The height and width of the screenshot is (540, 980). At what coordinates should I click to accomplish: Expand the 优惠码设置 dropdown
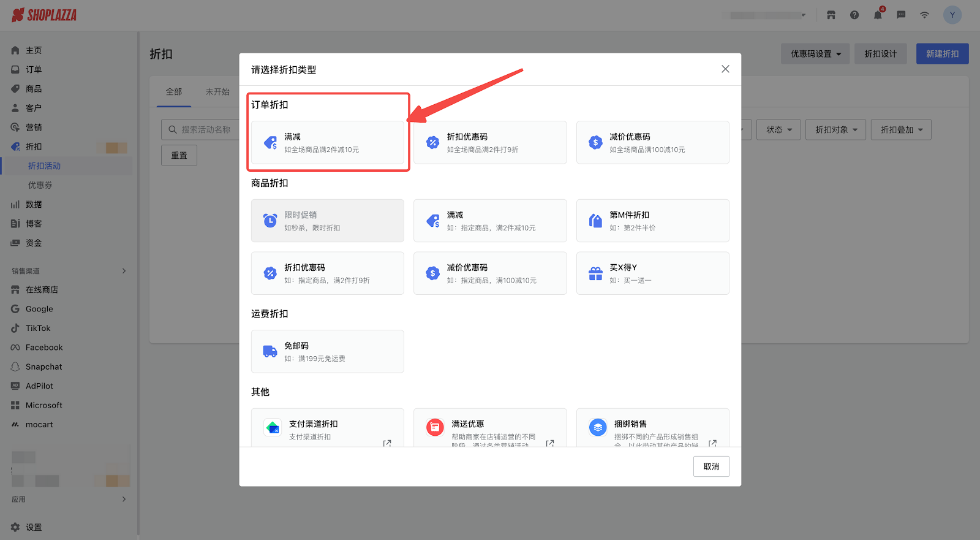(815, 54)
